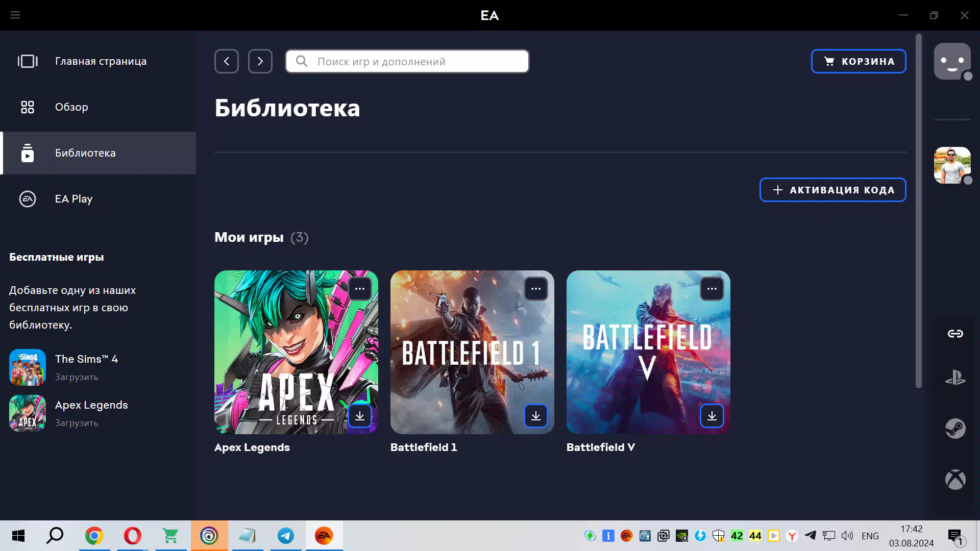Open the Windows Start menu

(x=18, y=536)
